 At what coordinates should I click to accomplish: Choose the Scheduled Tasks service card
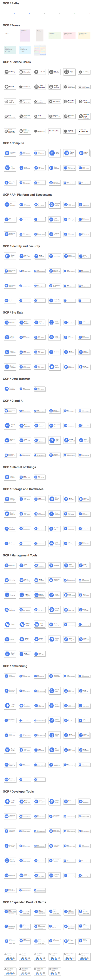[x=25, y=116]
